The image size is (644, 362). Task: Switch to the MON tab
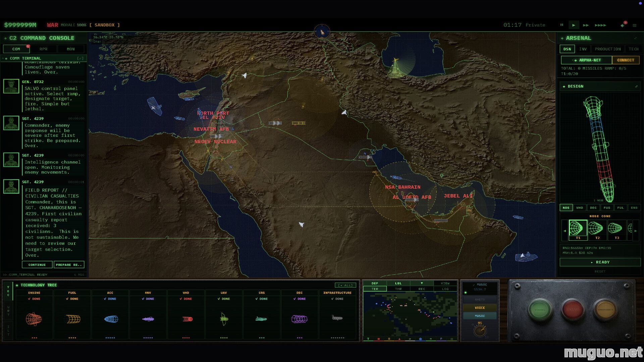click(x=70, y=49)
